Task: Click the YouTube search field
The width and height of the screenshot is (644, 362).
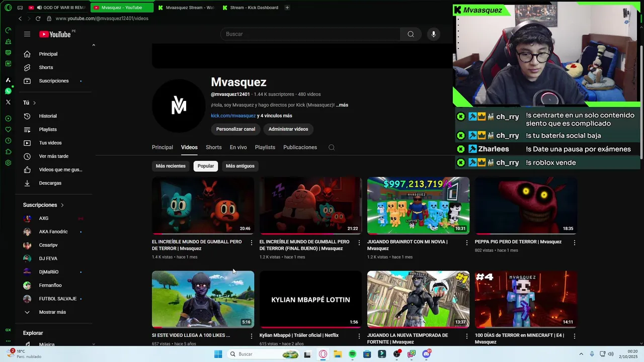Action: click(x=310, y=34)
